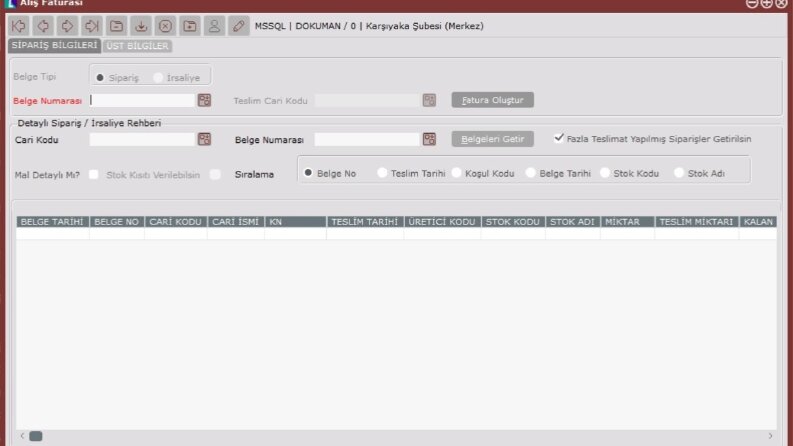Click the KN column header
The image size is (793, 446).
(295, 222)
